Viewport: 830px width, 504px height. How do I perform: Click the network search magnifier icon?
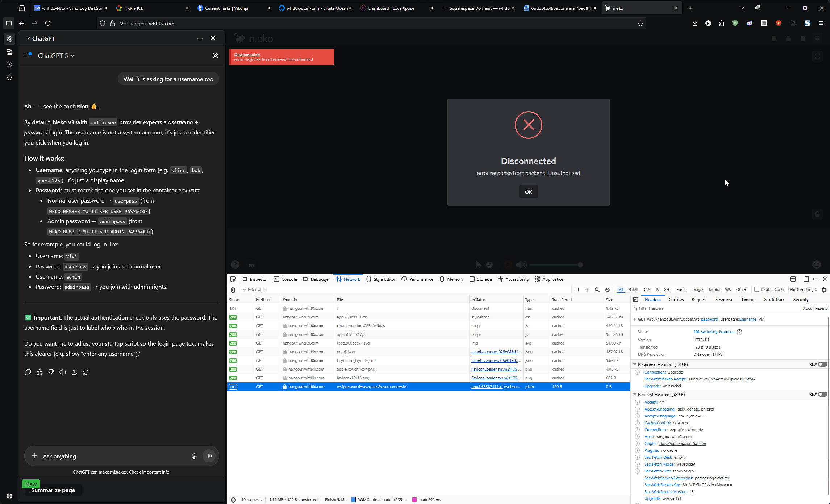click(597, 290)
